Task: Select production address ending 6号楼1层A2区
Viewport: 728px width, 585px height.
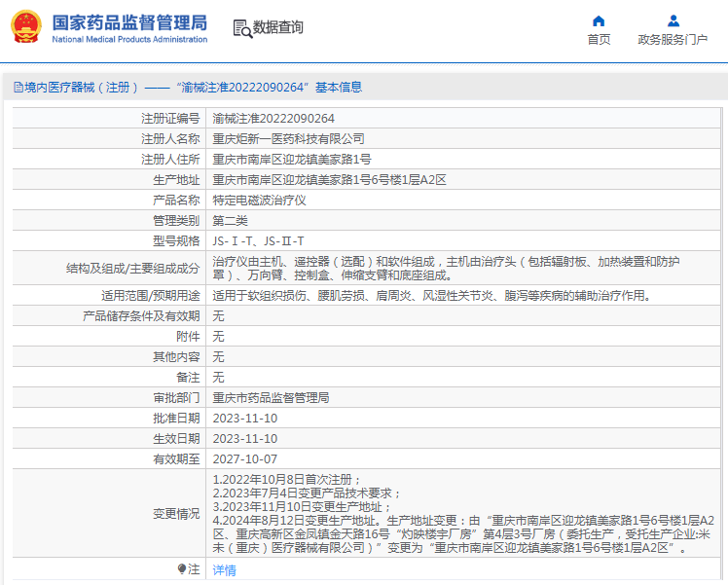Action: coord(329,180)
